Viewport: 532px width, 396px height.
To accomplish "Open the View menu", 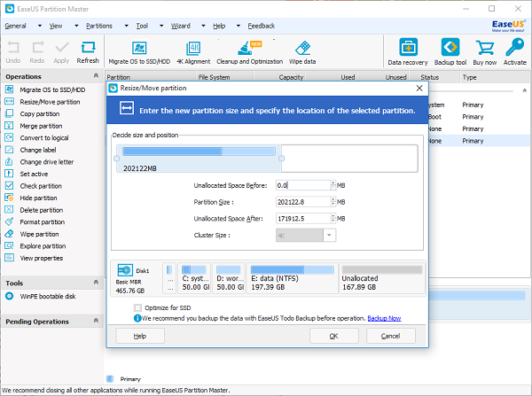I will click(x=56, y=26).
